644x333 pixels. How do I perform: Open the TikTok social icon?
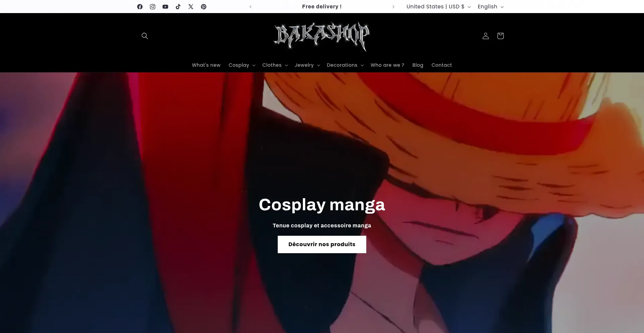coord(178,6)
